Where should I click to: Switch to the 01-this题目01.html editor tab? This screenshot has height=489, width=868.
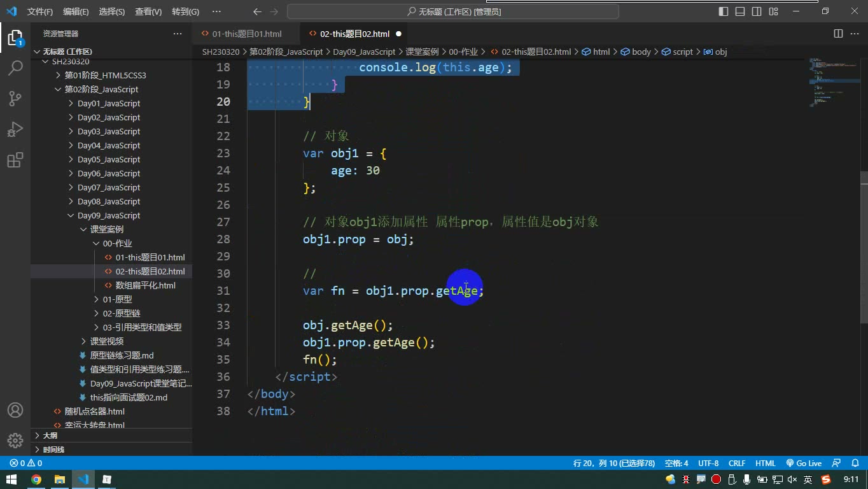[x=247, y=34]
